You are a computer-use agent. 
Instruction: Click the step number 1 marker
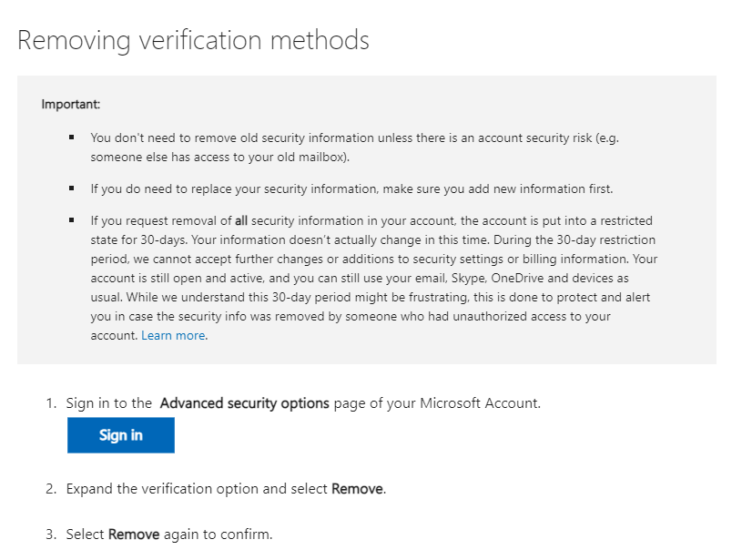click(51, 402)
